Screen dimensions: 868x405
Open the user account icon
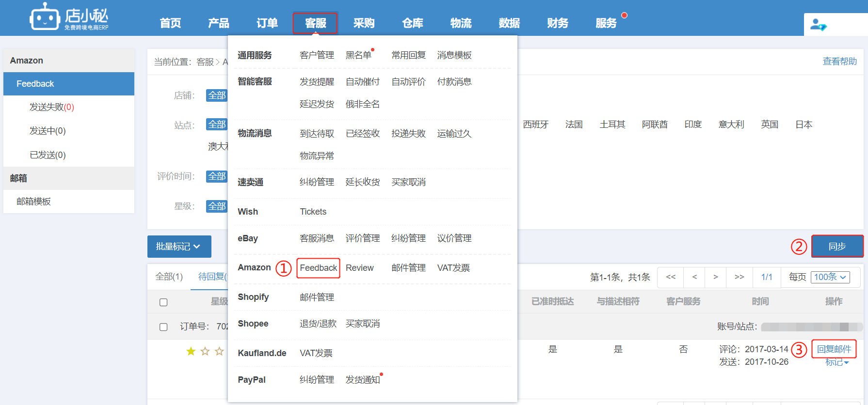pyautogui.click(x=819, y=24)
